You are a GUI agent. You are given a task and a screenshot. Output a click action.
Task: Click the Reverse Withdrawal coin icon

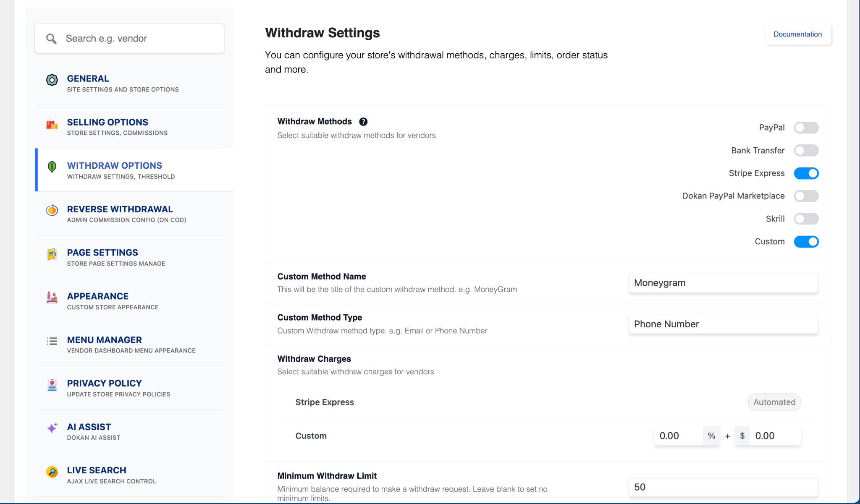point(51,211)
